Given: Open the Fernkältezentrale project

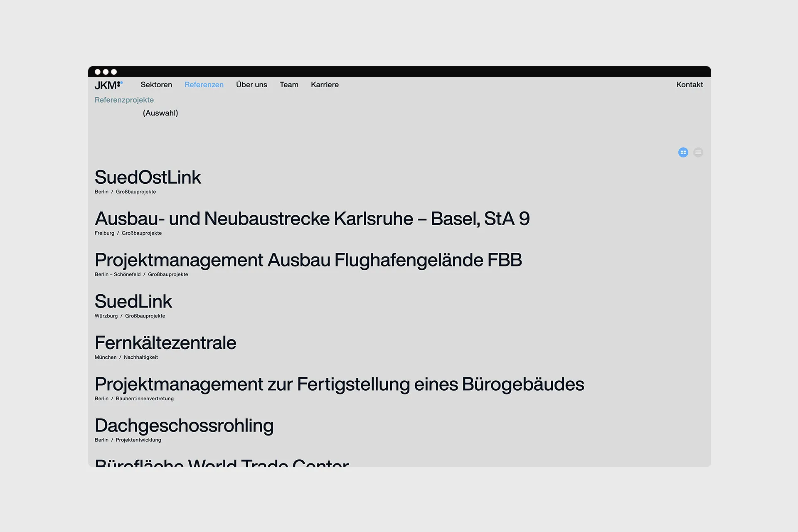Looking at the screenshot, I should click(165, 343).
